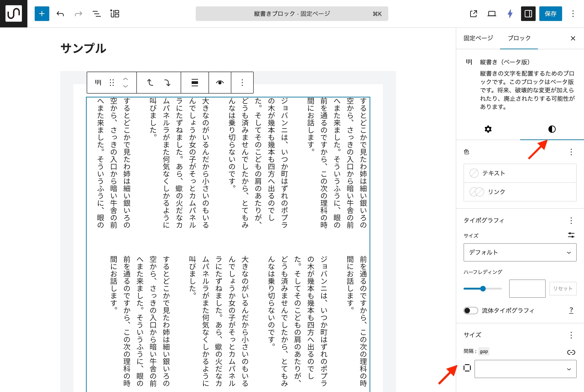Switch to the 固定ページ tab

click(478, 38)
